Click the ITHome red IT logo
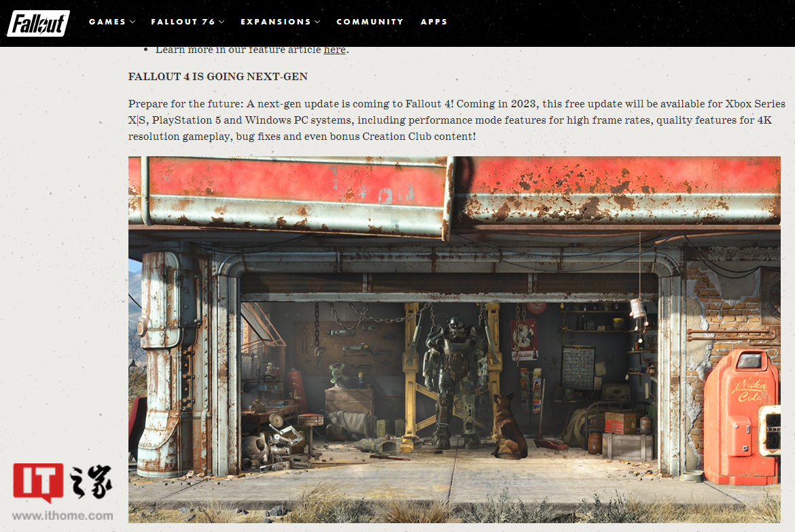Image resolution: width=795 pixels, height=532 pixels. point(38,482)
